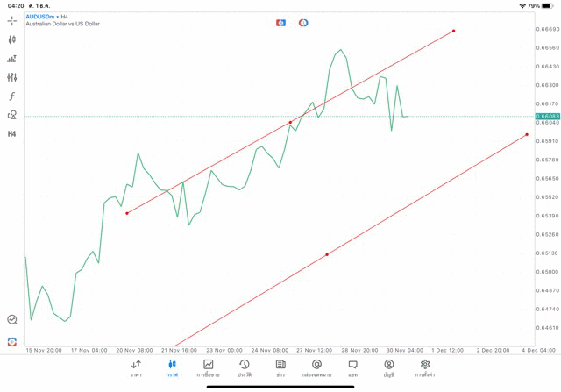Open the Mailbox (กล่องจดหมาย) tab
The width and height of the screenshot is (561, 392).
[x=316, y=368]
